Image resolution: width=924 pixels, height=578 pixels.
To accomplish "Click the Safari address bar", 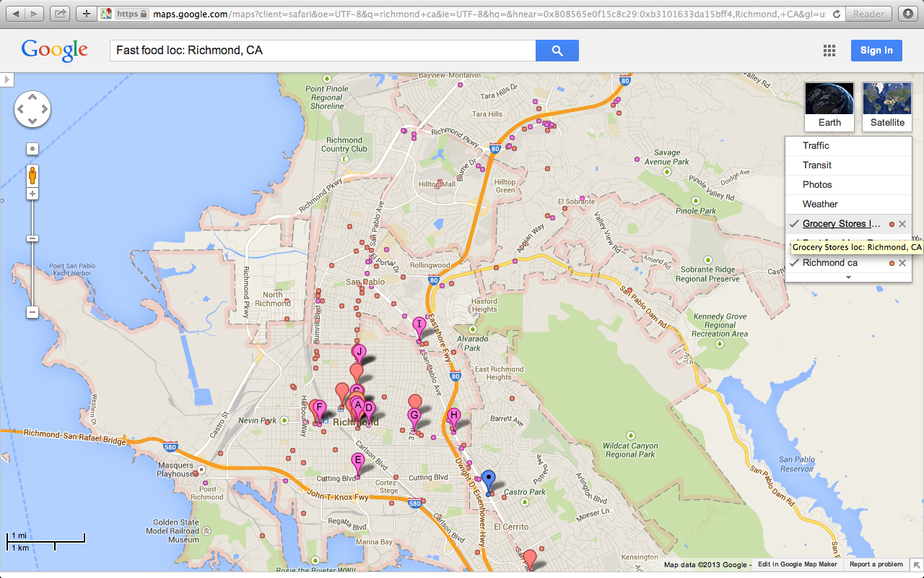I will click(469, 14).
